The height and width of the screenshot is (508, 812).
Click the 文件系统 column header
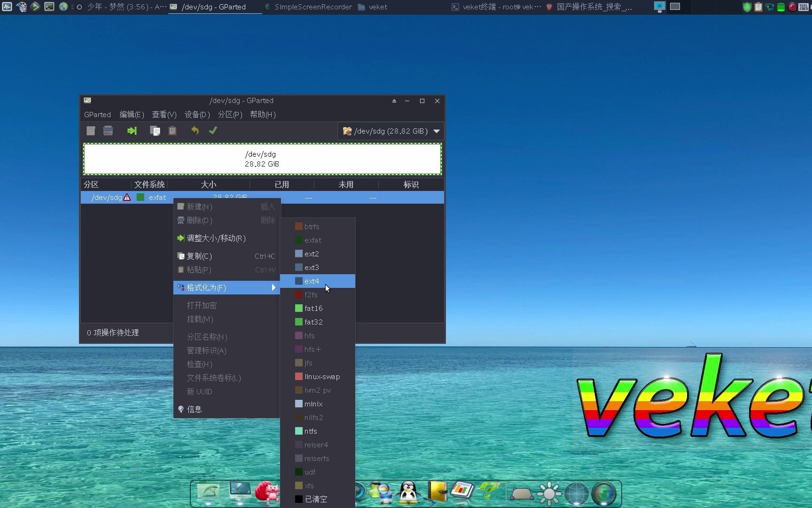click(x=149, y=185)
